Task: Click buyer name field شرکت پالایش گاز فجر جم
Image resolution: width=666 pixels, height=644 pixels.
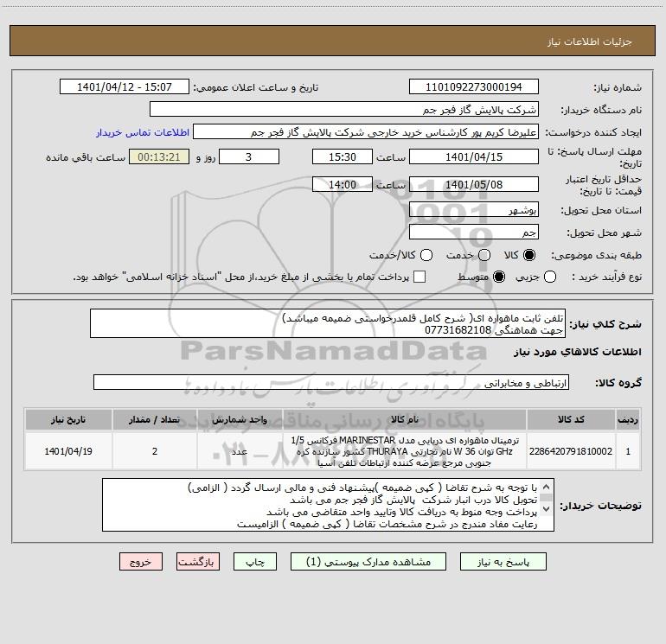Action: (344, 110)
